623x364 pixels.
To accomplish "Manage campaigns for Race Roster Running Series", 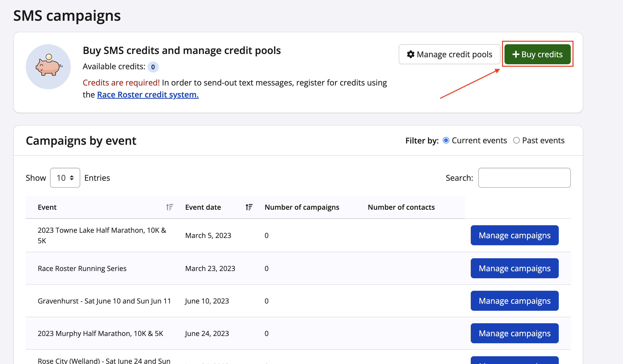I will 514,268.
